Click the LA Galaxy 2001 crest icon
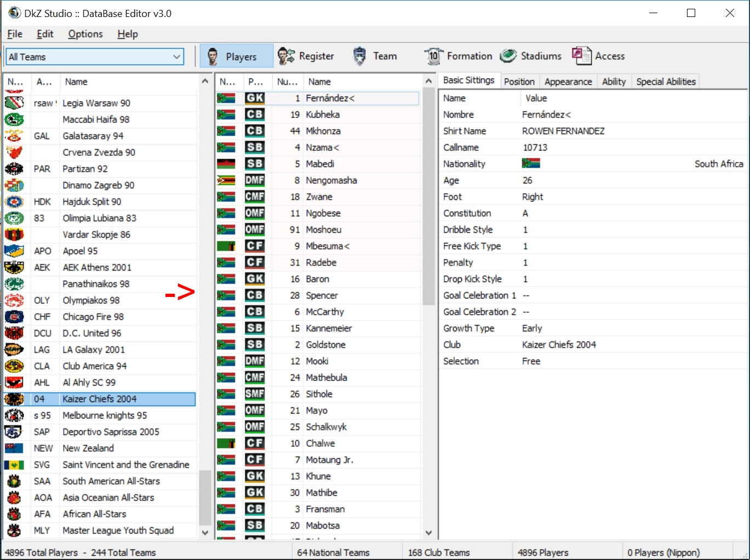The height and width of the screenshot is (560, 750). (15, 350)
